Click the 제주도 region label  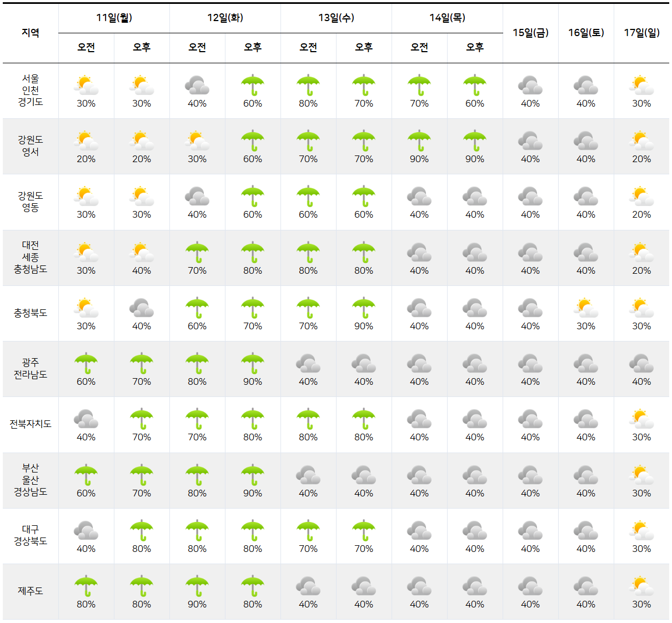(x=31, y=591)
